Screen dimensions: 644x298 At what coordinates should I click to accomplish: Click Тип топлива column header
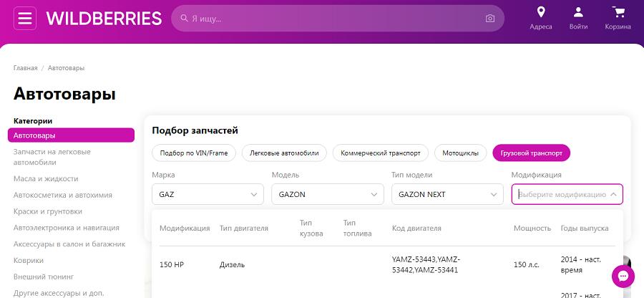click(357, 228)
